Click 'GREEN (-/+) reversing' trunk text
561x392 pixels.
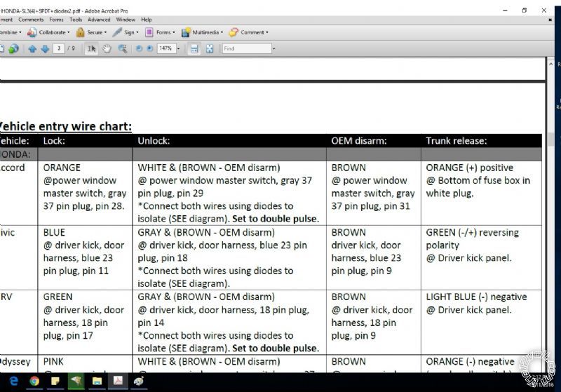pos(472,233)
